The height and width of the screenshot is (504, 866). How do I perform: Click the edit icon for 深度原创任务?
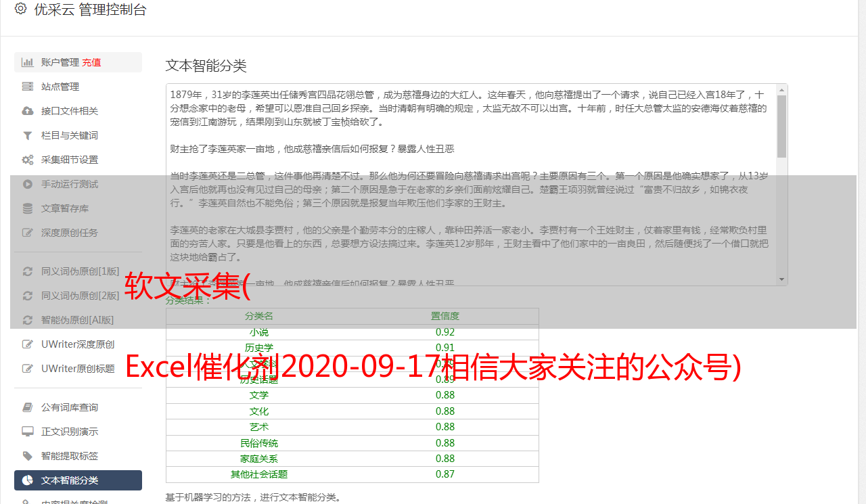[x=28, y=233]
